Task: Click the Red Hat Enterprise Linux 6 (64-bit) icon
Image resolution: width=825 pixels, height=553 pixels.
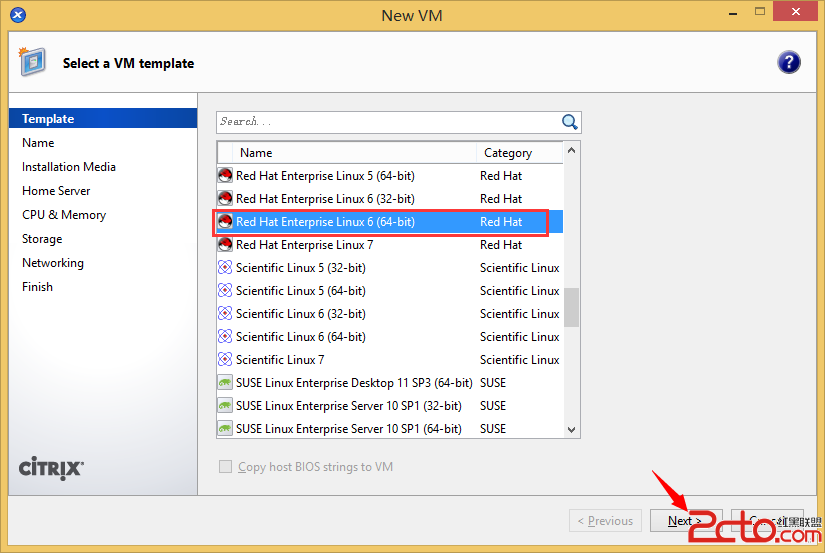Action: pos(225,222)
